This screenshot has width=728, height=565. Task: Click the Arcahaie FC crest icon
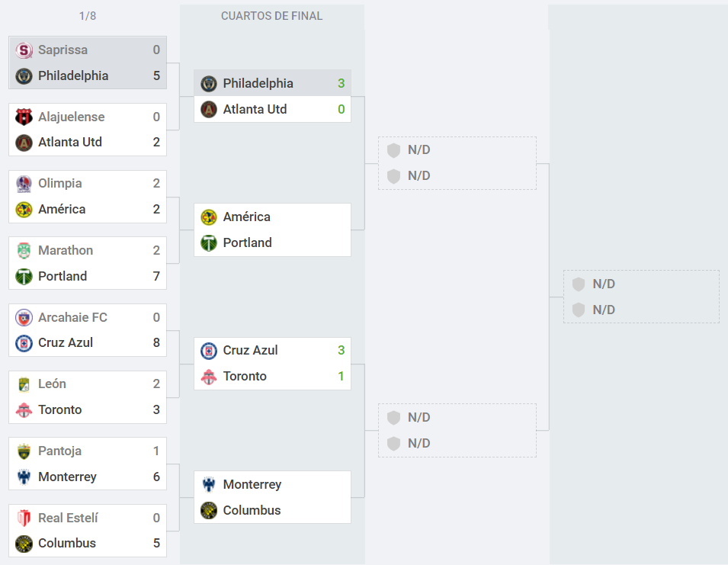tap(24, 317)
